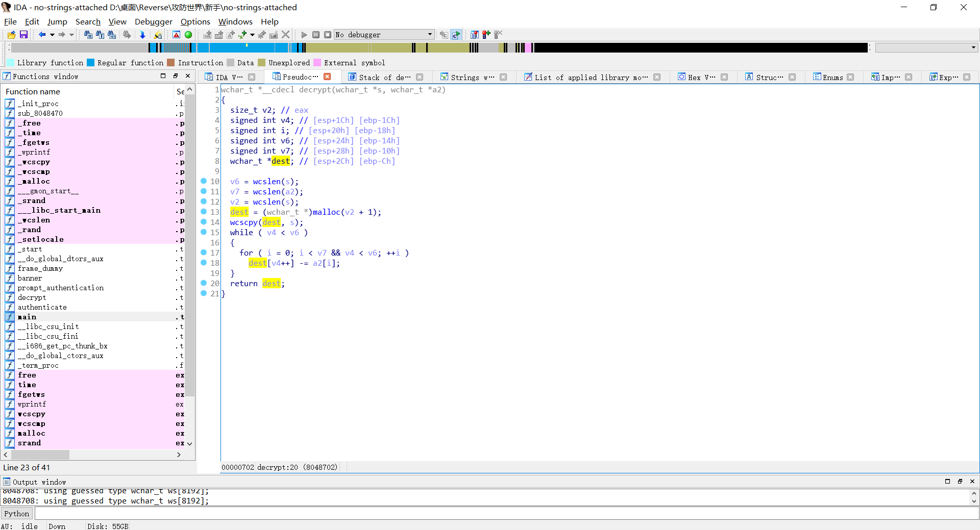This screenshot has height=530, width=980.
Task: Close the Pseudocode tab
Action: coord(327,77)
